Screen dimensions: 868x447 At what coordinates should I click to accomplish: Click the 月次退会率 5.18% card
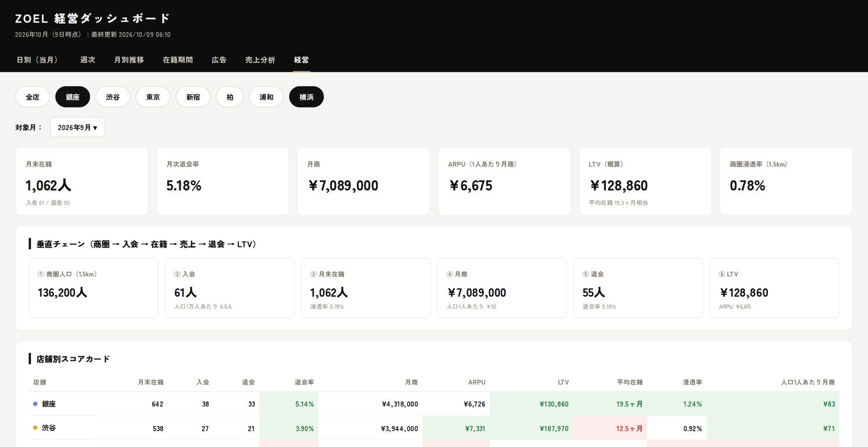coord(223,182)
